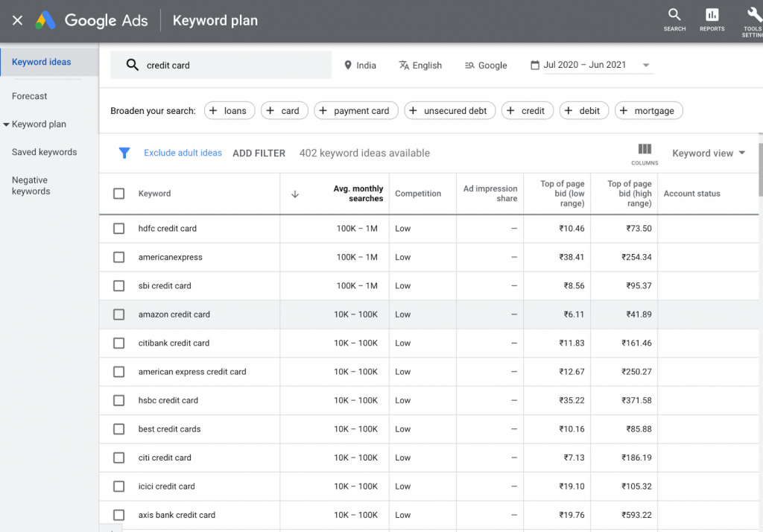Check the box for american express credit card
Image resolution: width=763 pixels, height=532 pixels.
pyautogui.click(x=118, y=372)
